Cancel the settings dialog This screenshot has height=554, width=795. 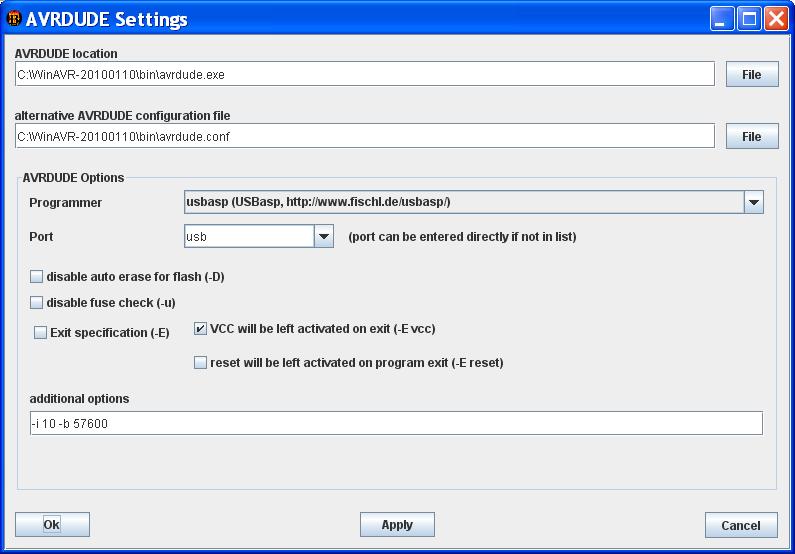click(741, 525)
